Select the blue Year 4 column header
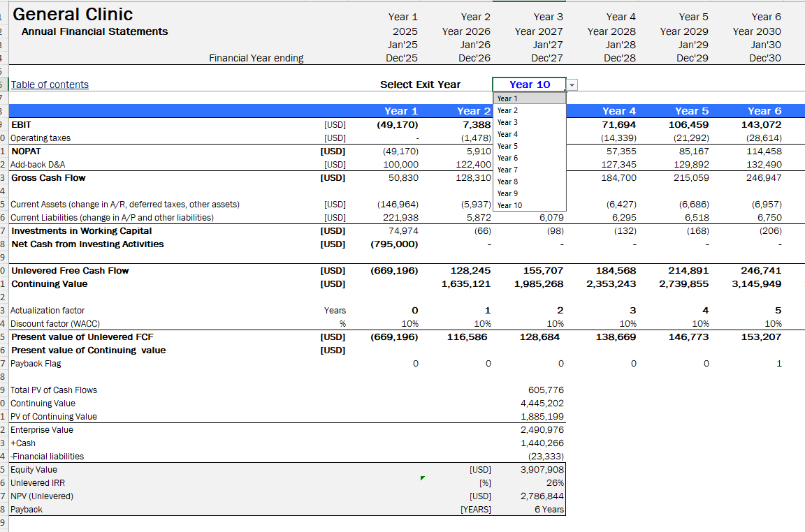Screen dimensions: 805x532 click(x=618, y=111)
